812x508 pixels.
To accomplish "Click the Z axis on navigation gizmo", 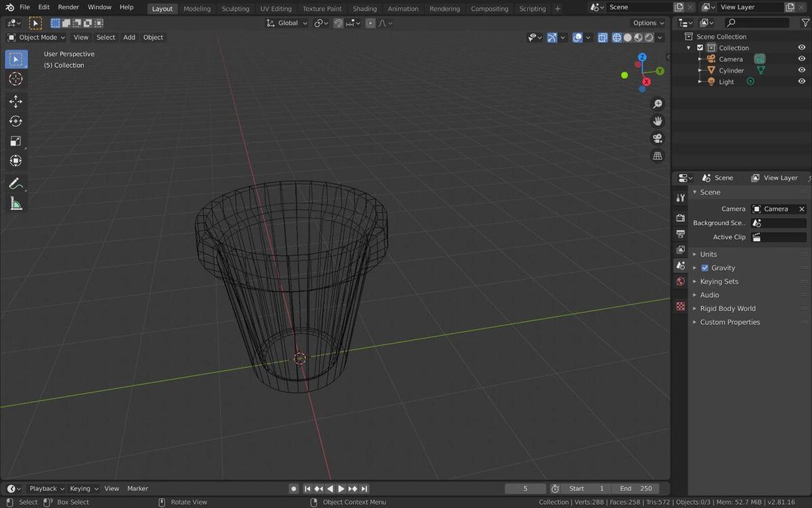I will [642, 57].
